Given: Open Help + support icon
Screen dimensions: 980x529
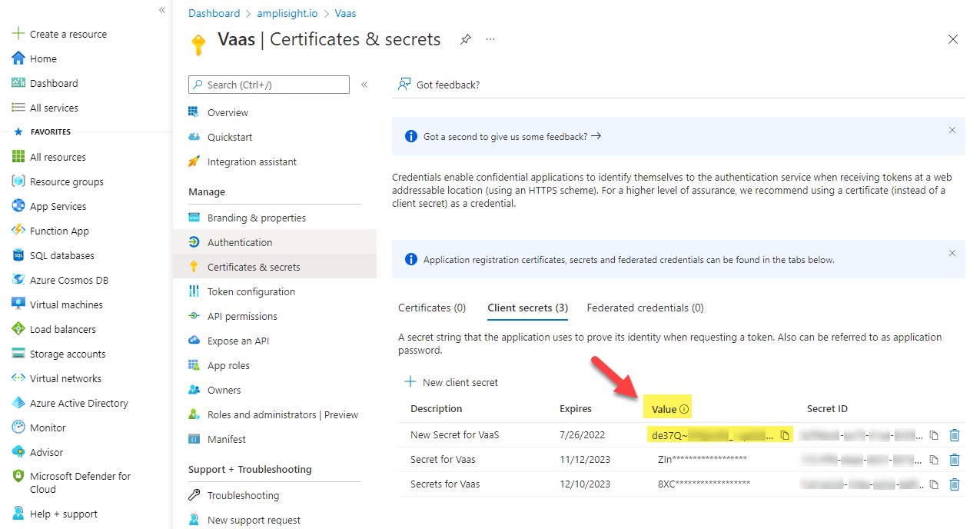Looking at the screenshot, I should tap(18, 514).
